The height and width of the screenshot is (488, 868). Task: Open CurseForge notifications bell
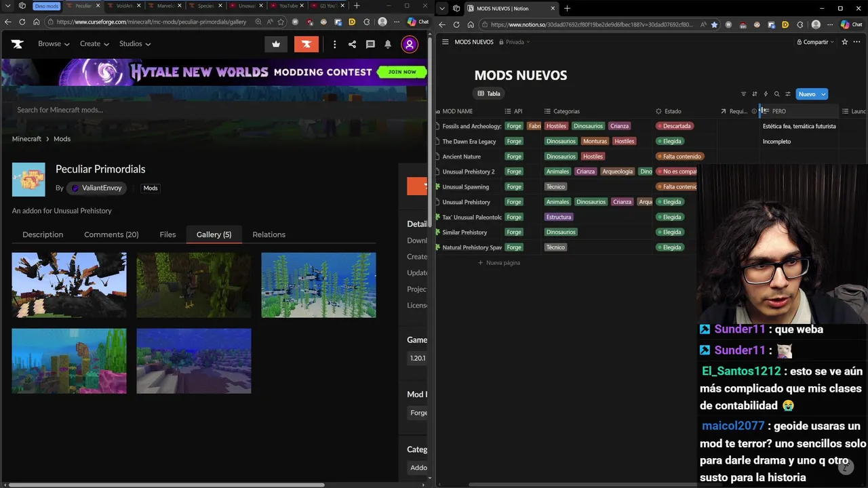[388, 44]
